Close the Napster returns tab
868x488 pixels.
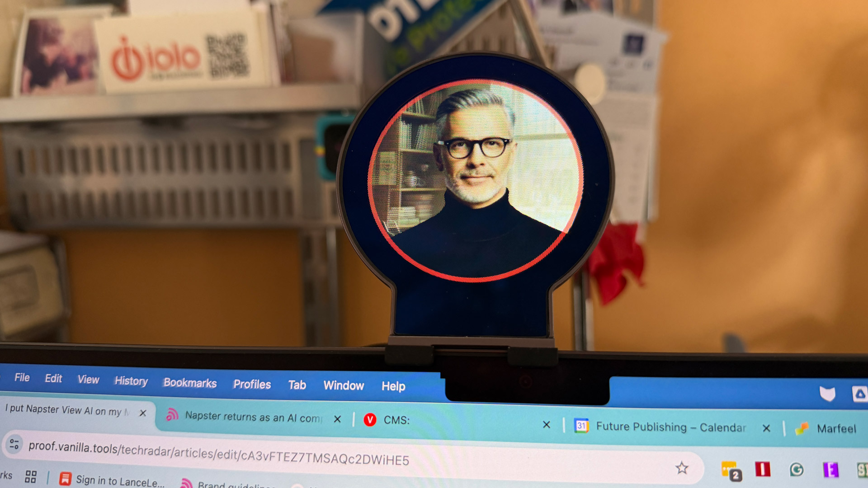pyautogui.click(x=337, y=419)
